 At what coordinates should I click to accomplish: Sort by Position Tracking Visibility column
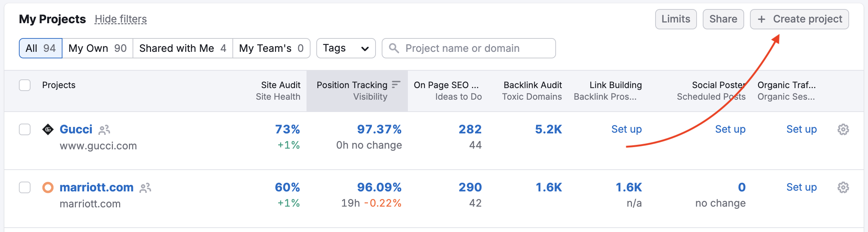pyautogui.click(x=357, y=91)
